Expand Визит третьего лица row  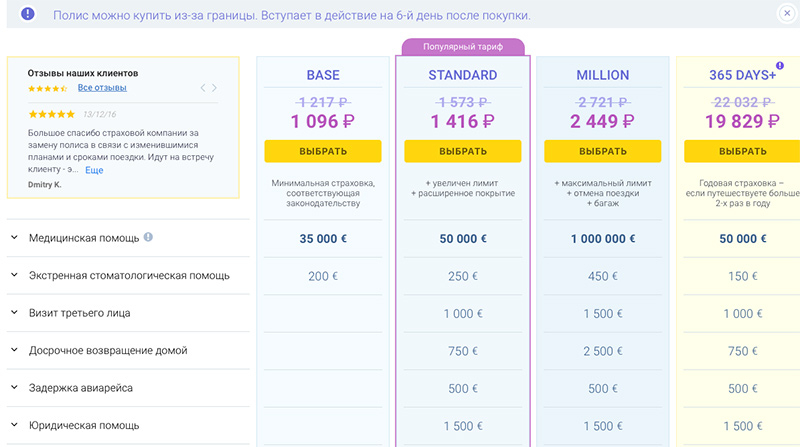click(15, 313)
